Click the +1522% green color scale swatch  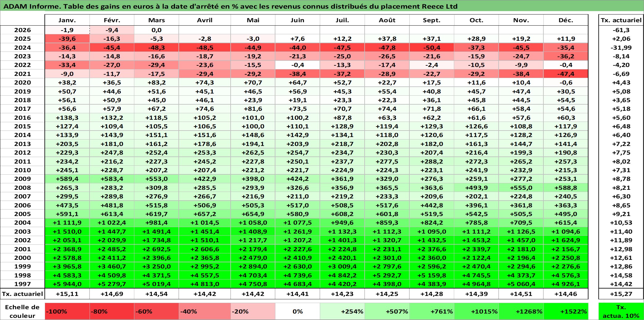[x=566, y=311]
